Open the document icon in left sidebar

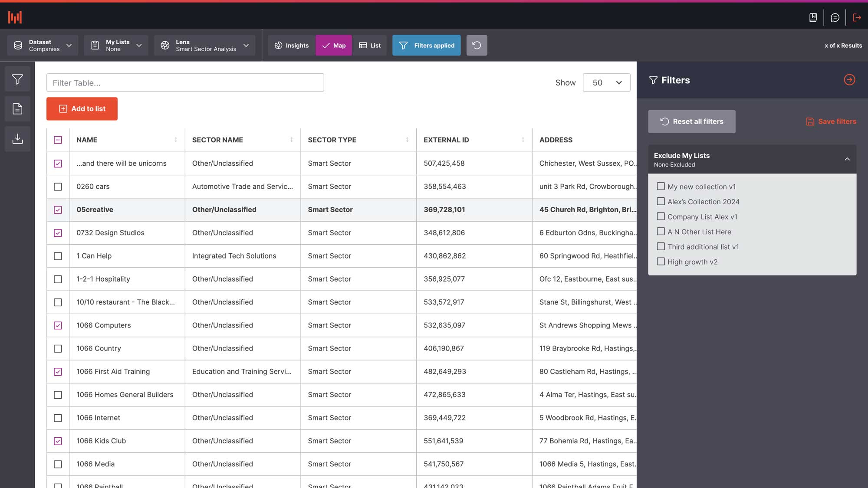coord(17,109)
